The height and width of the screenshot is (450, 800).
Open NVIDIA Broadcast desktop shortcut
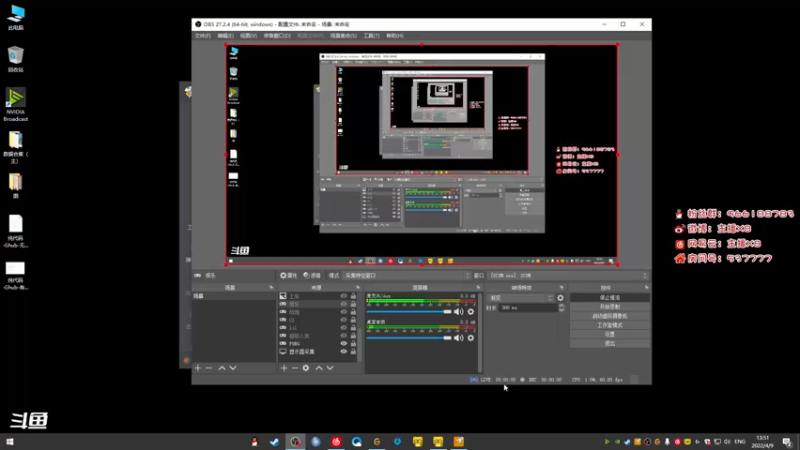coord(15,105)
